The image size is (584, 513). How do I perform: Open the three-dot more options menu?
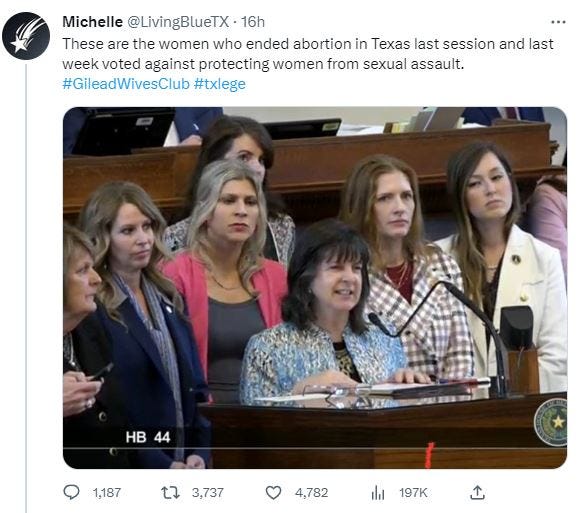pos(558,22)
